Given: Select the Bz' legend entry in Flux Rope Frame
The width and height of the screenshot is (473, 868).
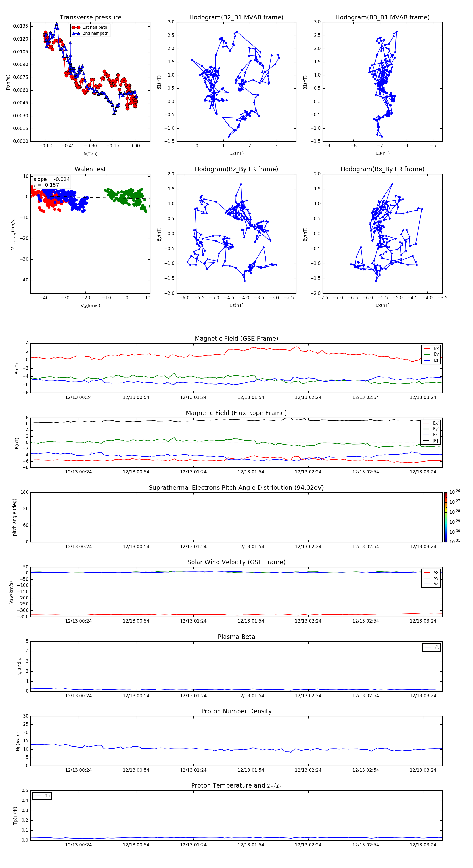Looking at the screenshot, I should click(431, 435).
